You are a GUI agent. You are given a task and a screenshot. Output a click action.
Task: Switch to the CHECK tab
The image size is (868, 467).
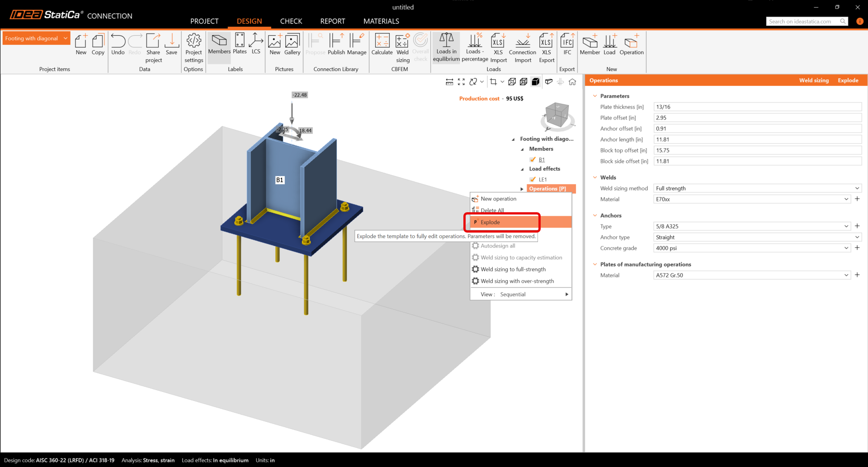[291, 21]
